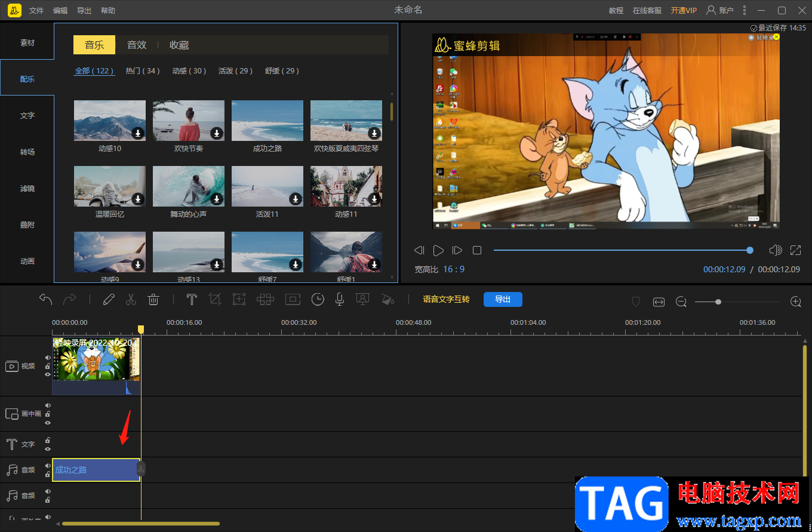Split clip with the toolbar scissors tool
Viewport: 812px width, 532px height.
pos(131,300)
